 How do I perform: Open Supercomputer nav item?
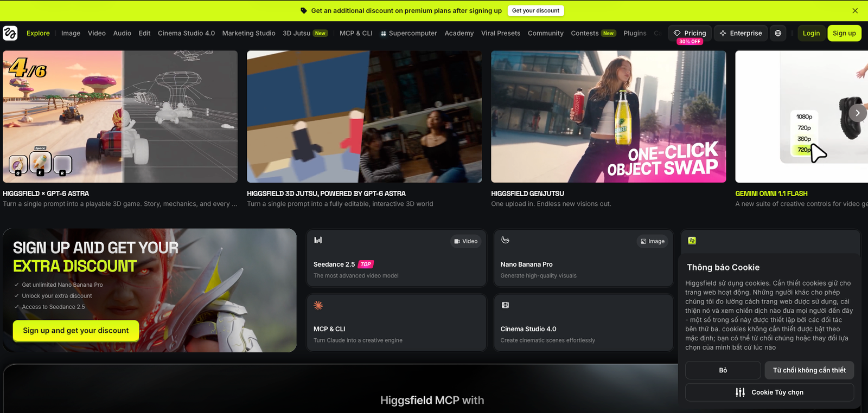click(409, 33)
